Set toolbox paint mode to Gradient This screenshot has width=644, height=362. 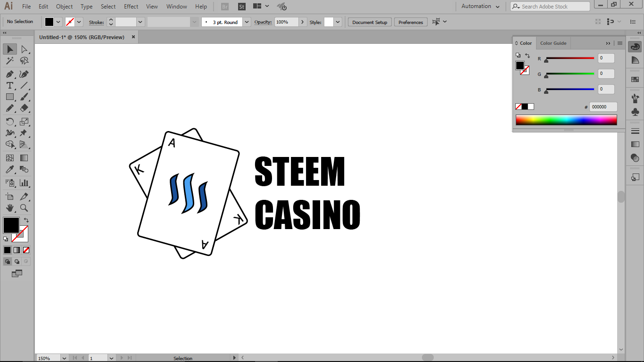coord(17,250)
